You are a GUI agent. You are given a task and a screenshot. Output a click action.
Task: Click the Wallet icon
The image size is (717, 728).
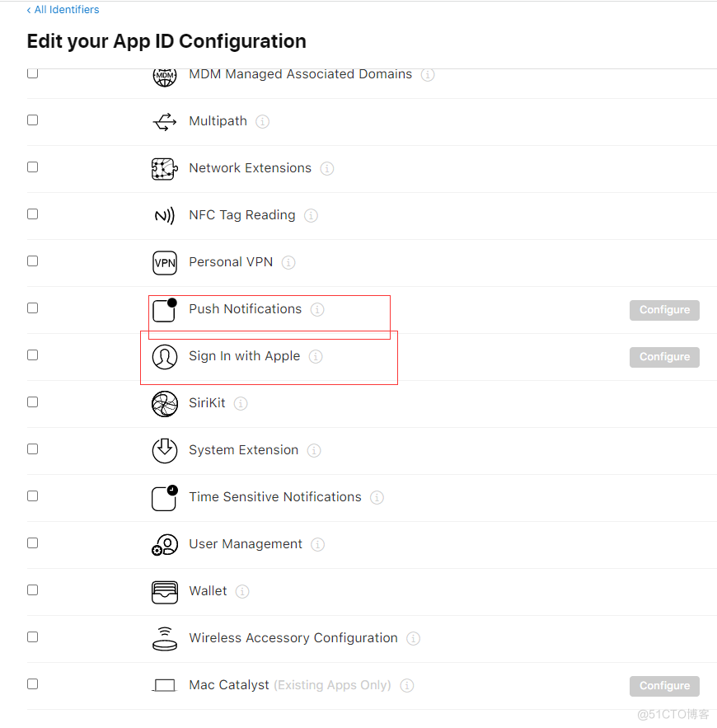[165, 592]
